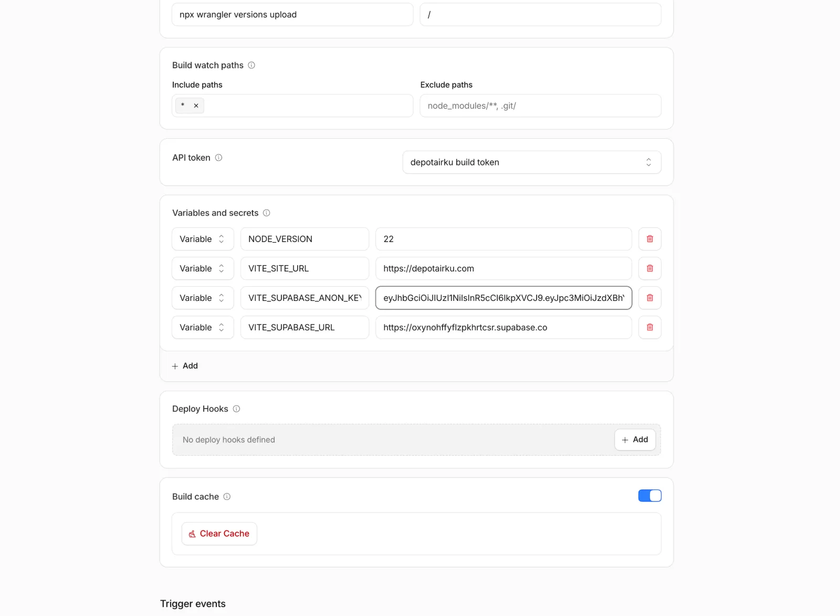Clear the build cache
The image size is (840, 616).
[219, 534]
